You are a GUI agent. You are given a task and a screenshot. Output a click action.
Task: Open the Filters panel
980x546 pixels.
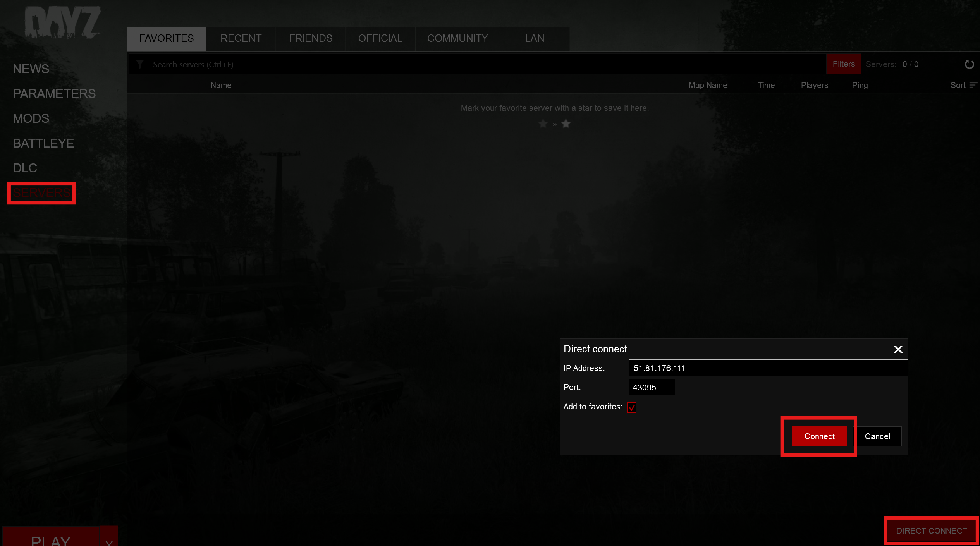(844, 64)
